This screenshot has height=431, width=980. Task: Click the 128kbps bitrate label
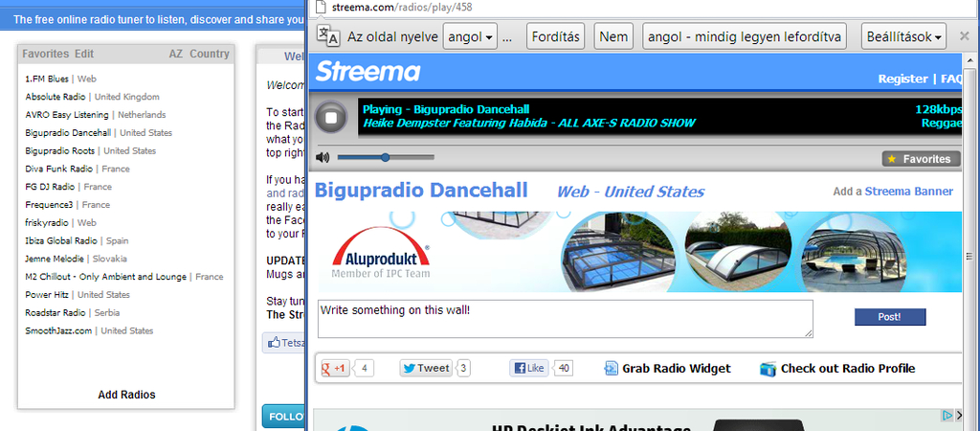point(938,109)
